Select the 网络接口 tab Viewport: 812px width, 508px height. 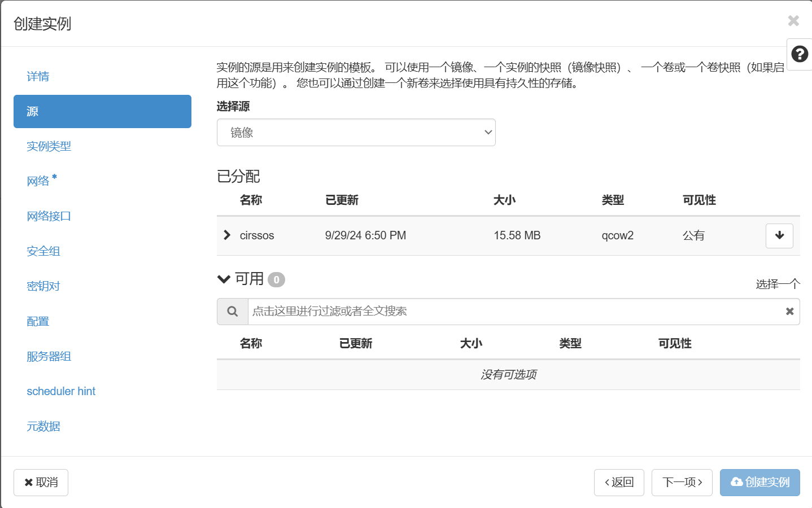click(49, 216)
